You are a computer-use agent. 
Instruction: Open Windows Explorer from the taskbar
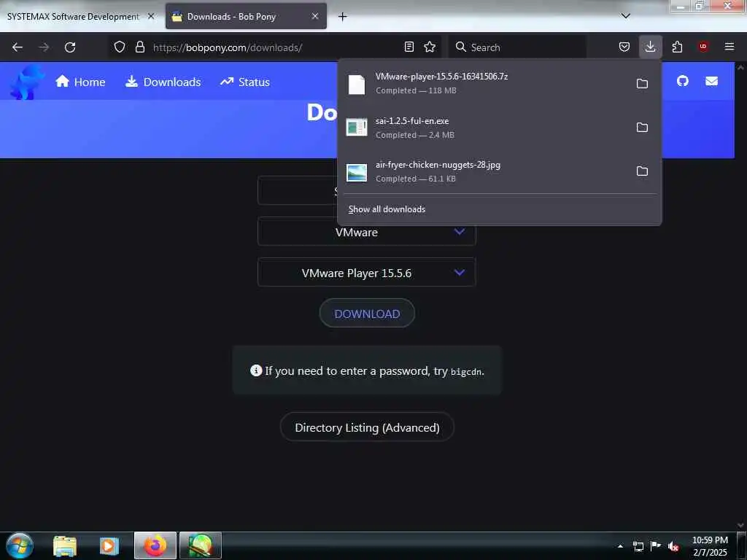pos(65,546)
